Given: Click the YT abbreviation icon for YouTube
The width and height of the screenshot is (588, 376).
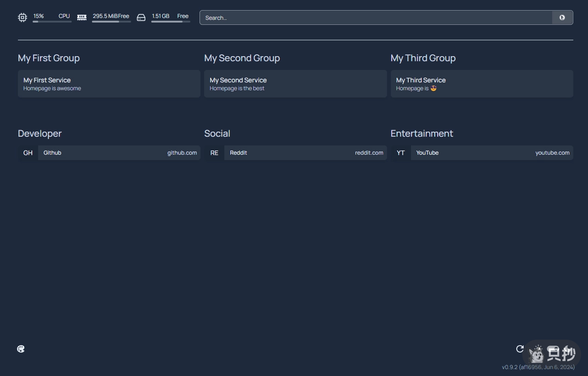Looking at the screenshot, I should pos(401,153).
